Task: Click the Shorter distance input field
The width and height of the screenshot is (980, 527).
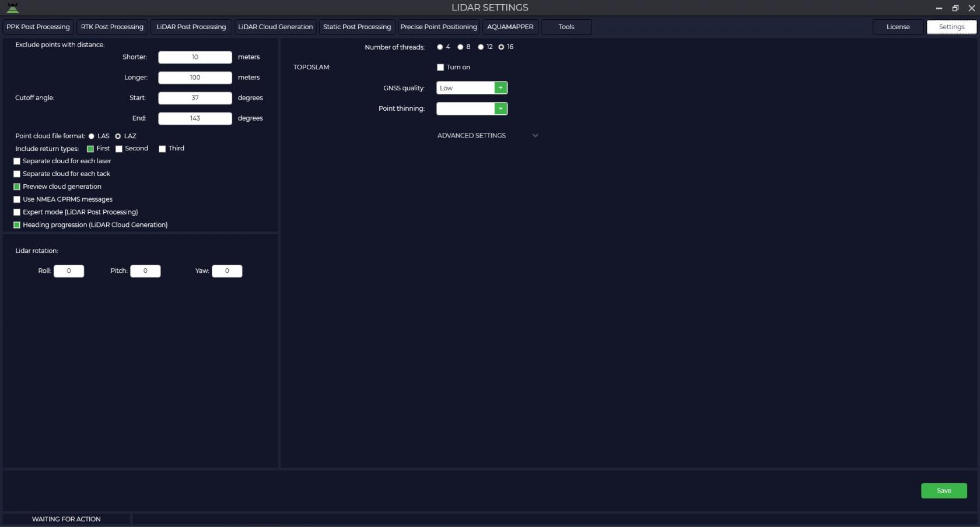Action: pyautogui.click(x=195, y=57)
